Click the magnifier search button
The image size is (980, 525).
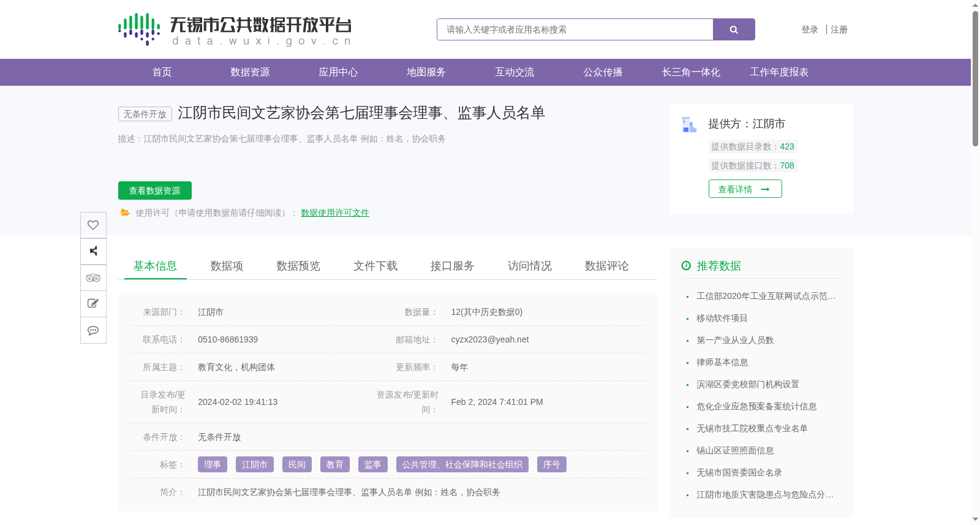pyautogui.click(x=734, y=29)
